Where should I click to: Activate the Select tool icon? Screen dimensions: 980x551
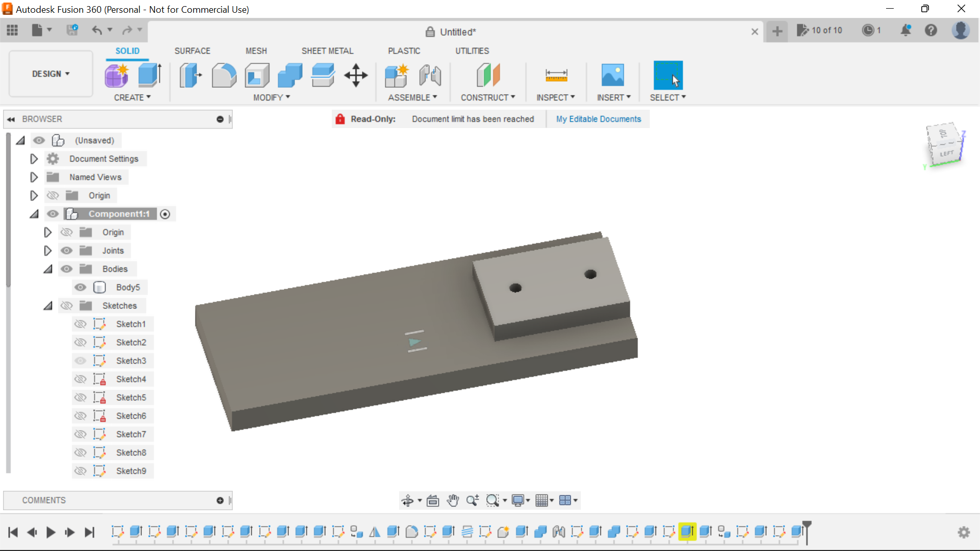(668, 76)
